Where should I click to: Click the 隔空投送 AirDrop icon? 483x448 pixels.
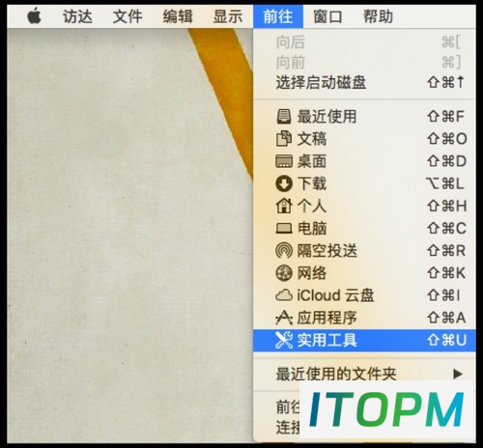coord(284,251)
